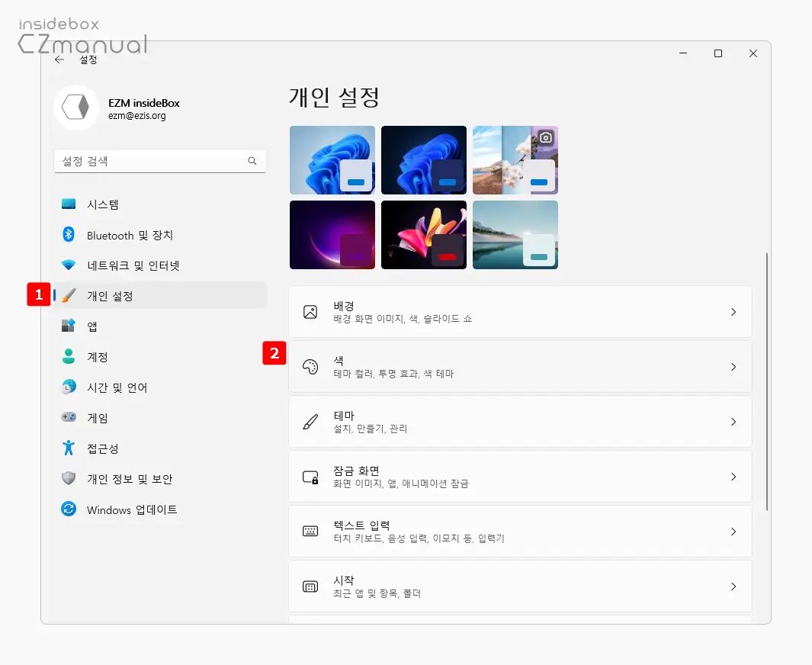Click the 색 palette icon
812x665 pixels.
pyautogui.click(x=310, y=367)
